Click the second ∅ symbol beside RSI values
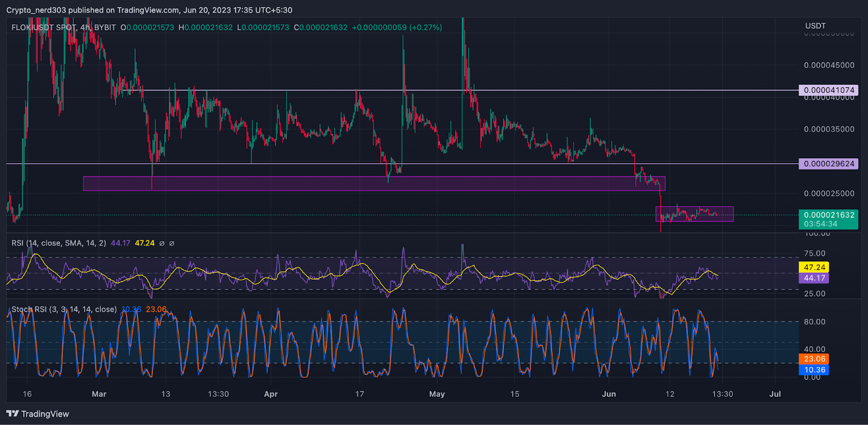This screenshot has width=868, height=425. [x=171, y=243]
